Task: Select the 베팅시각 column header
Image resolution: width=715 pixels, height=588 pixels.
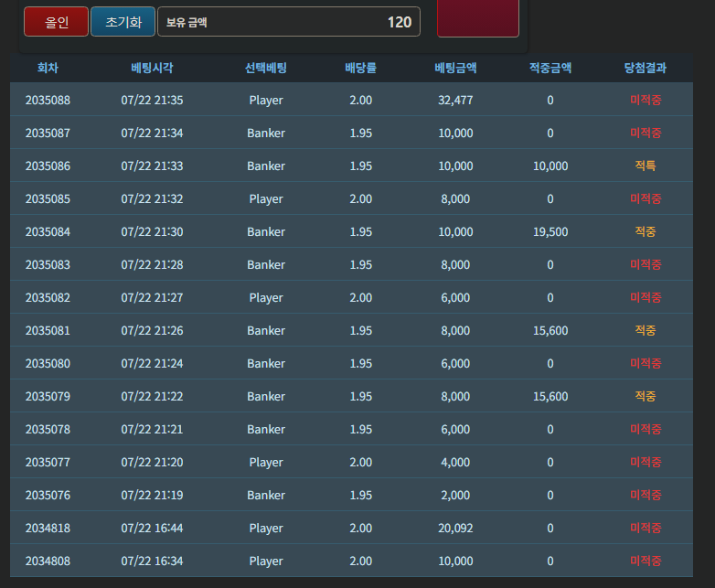Action: pyautogui.click(x=152, y=68)
